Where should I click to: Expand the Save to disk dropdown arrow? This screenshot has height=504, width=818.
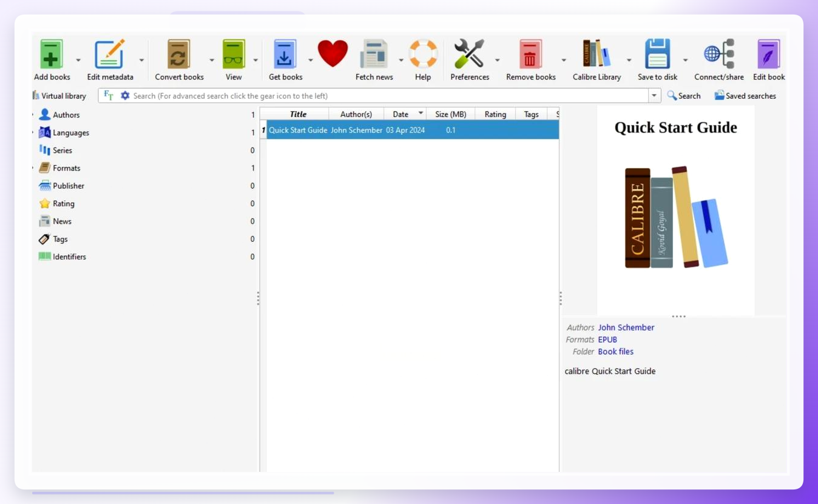pyautogui.click(x=686, y=60)
